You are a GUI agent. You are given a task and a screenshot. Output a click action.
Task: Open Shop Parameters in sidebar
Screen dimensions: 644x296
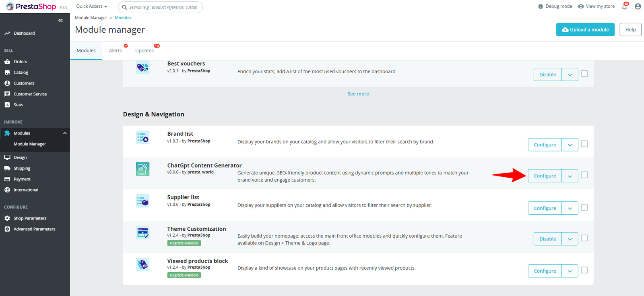click(x=30, y=218)
